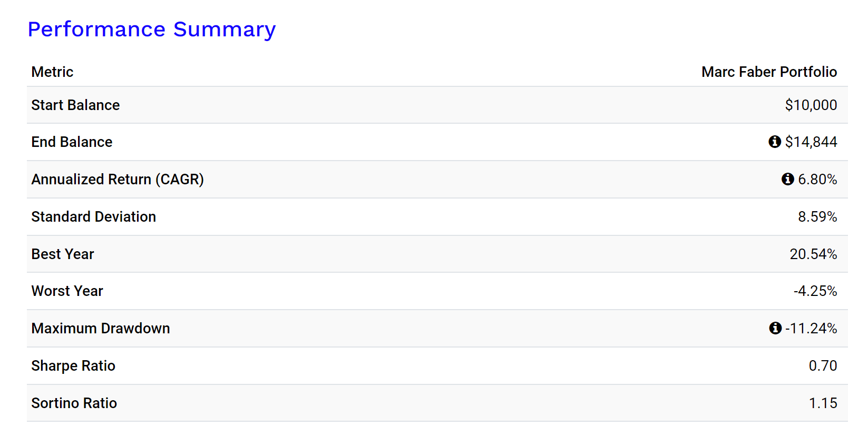The height and width of the screenshot is (436, 868).
Task: Select the Metric column header
Action: coord(52,72)
